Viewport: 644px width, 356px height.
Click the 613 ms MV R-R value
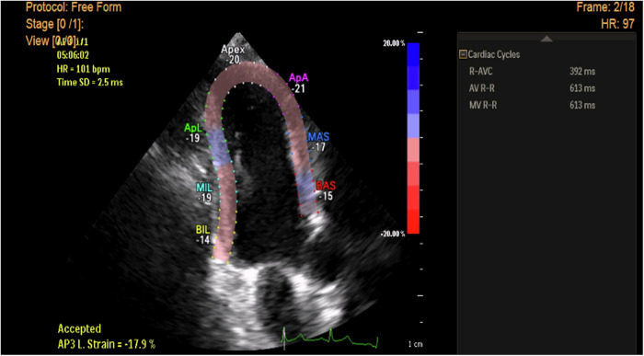pos(582,105)
